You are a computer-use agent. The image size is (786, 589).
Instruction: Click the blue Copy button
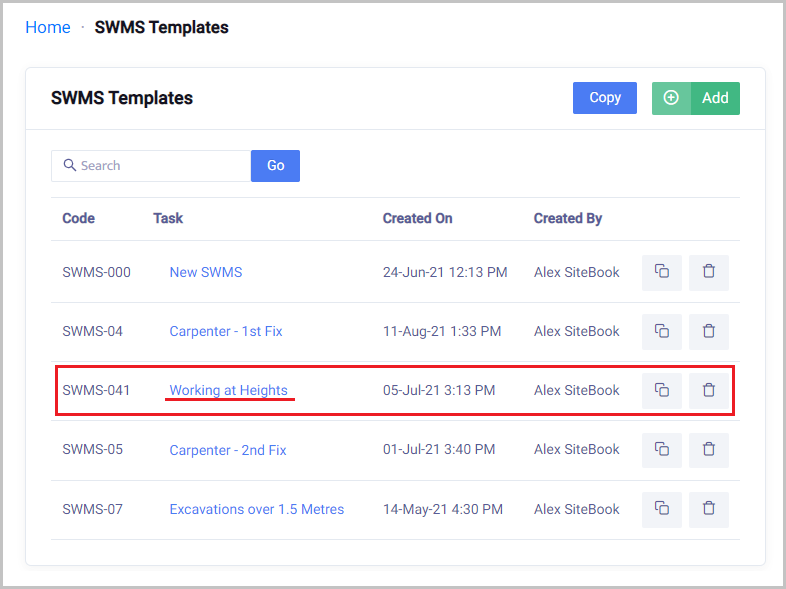[604, 98]
